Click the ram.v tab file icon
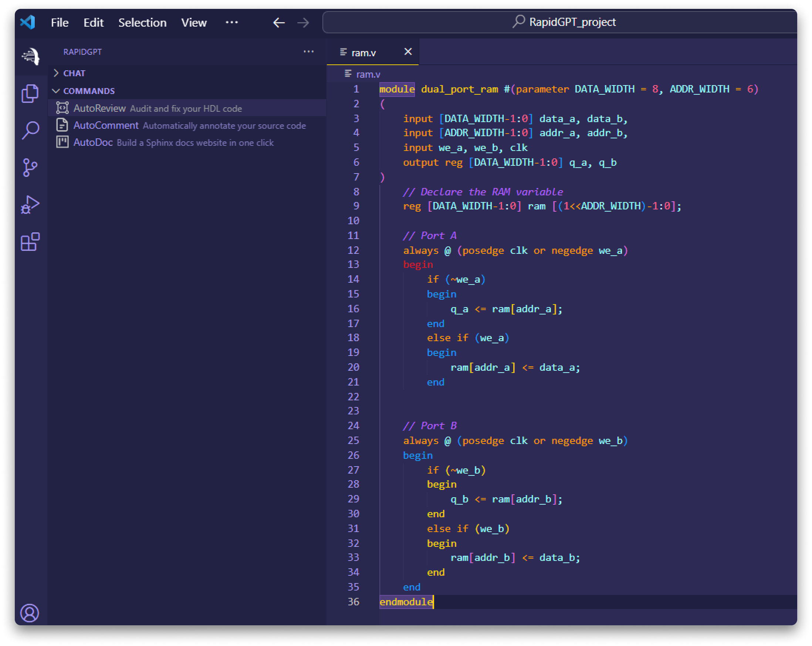 point(343,52)
